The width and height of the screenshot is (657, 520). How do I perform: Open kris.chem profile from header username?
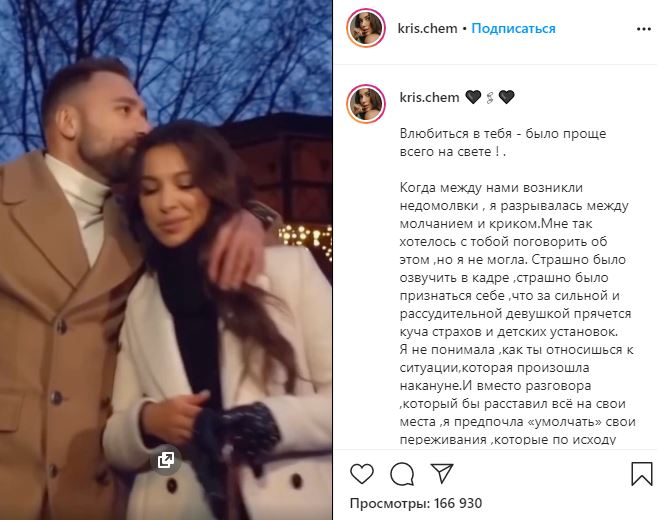coord(427,28)
